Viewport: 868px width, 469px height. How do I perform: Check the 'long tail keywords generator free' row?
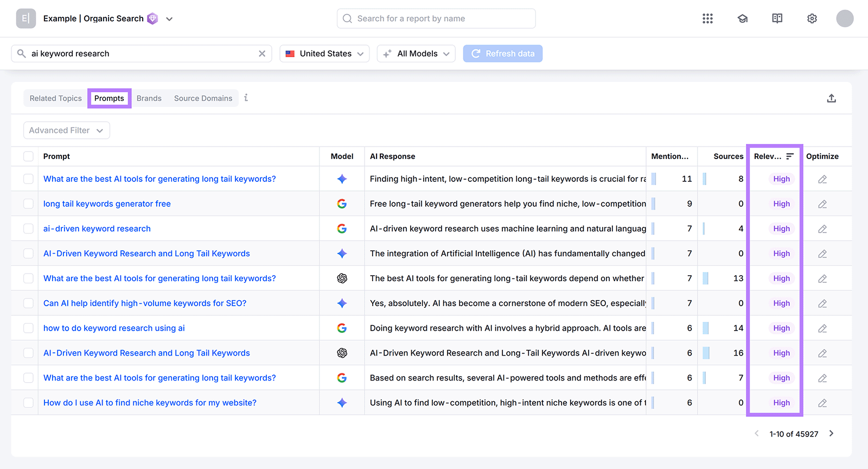coord(28,204)
